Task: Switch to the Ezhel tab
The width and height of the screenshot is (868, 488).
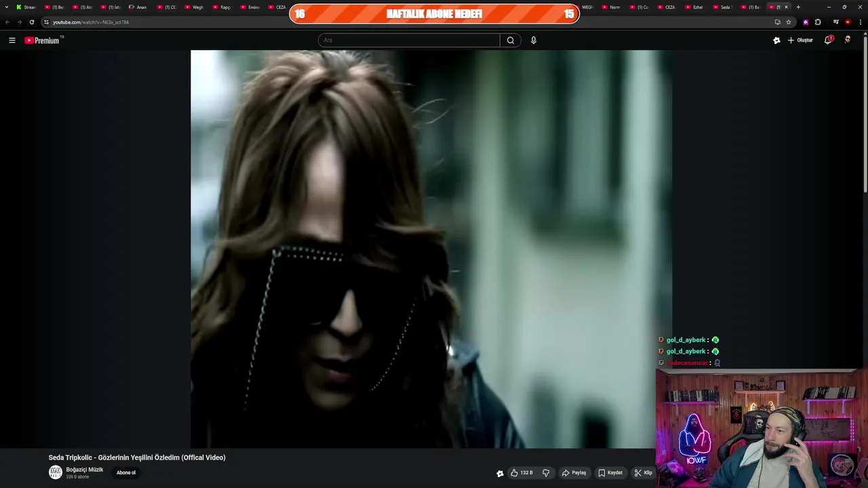Action: (x=694, y=7)
